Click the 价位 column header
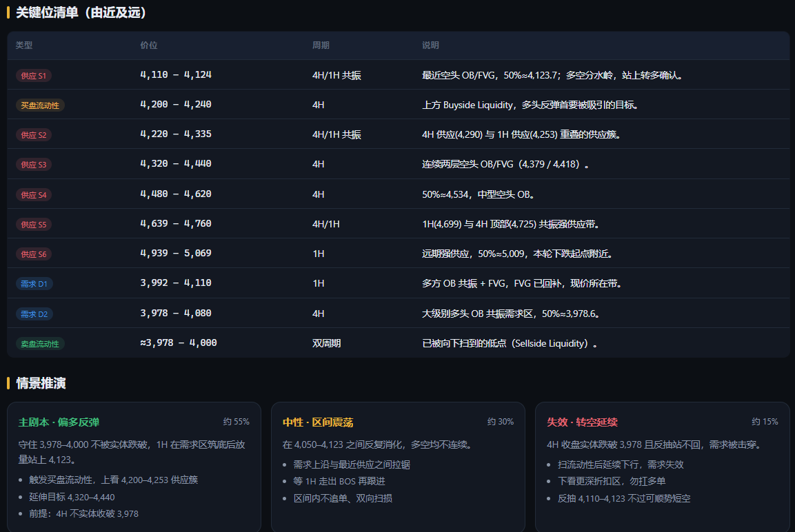The height and width of the screenshot is (532, 795). (x=148, y=45)
